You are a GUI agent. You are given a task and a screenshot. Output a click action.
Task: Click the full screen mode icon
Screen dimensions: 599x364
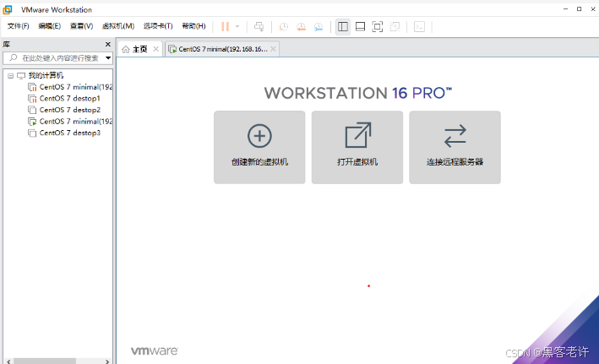(x=378, y=26)
